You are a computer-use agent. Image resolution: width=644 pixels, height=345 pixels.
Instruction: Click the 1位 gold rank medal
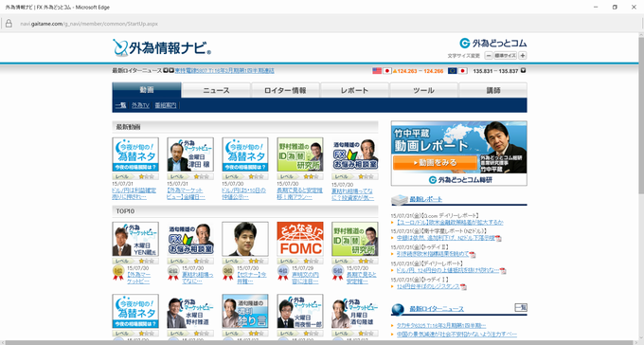[x=118, y=273]
